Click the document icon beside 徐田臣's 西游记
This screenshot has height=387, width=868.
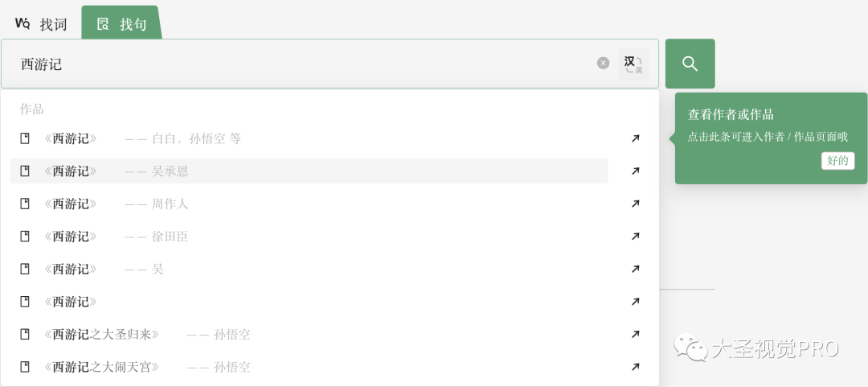[25, 237]
